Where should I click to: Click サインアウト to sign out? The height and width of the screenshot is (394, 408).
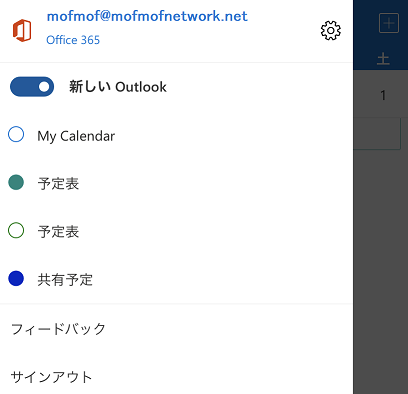[x=51, y=377]
